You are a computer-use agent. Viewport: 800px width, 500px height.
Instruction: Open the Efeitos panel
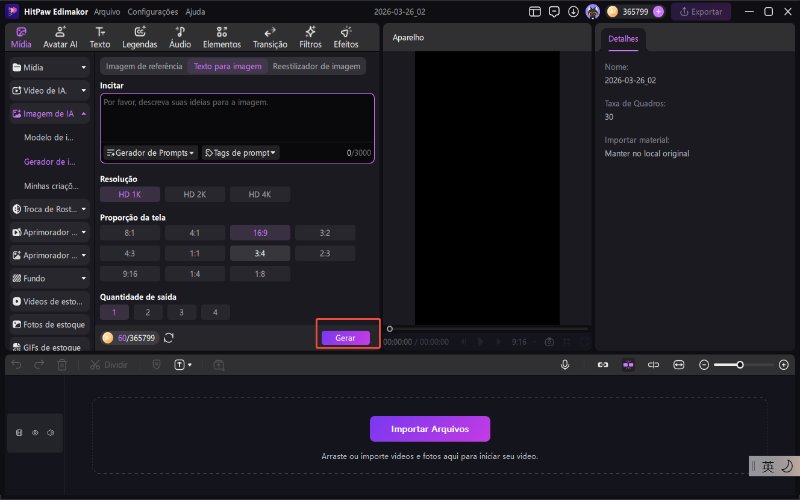click(346, 38)
